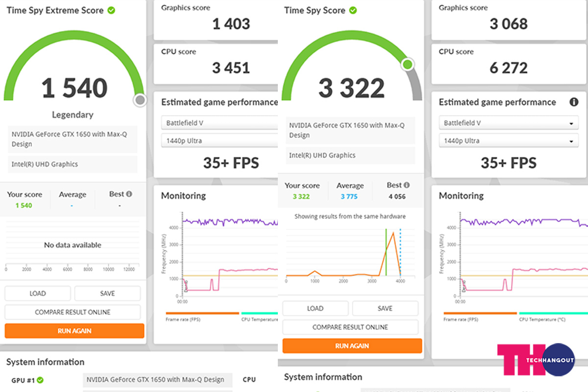Click the CPU label in system information

249,380
